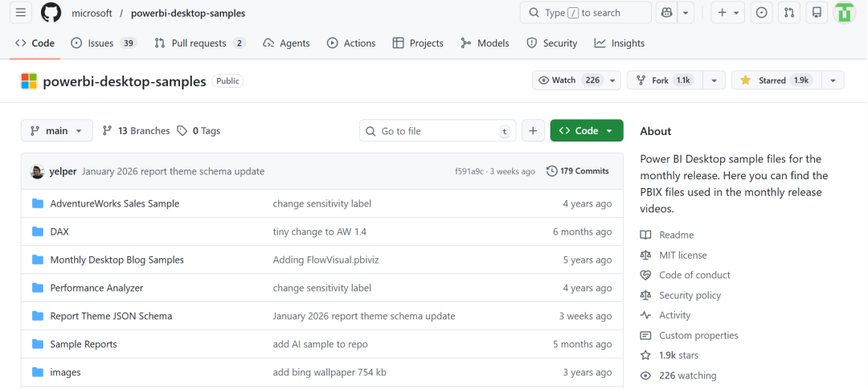Open Custom properties in About
This screenshot has width=868, height=389.
click(698, 335)
